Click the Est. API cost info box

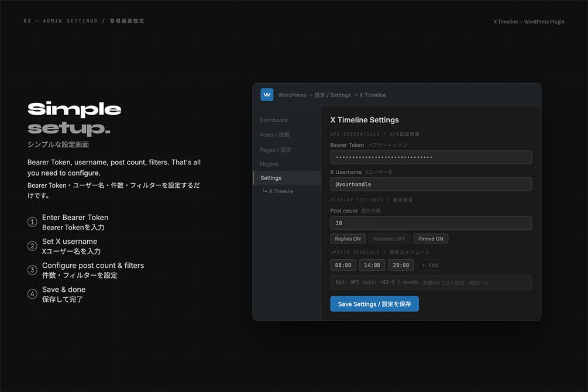click(431, 283)
